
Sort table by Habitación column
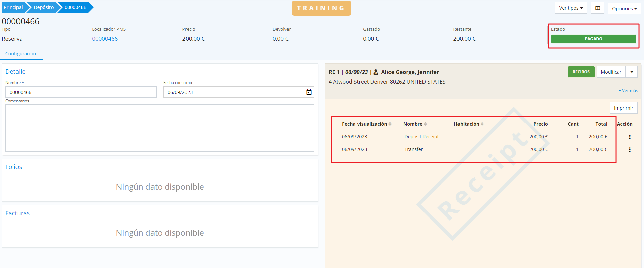pos(468,124)
